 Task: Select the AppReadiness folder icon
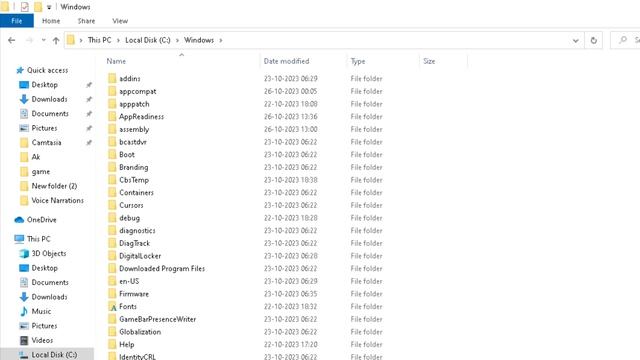(x=112, y=116)
